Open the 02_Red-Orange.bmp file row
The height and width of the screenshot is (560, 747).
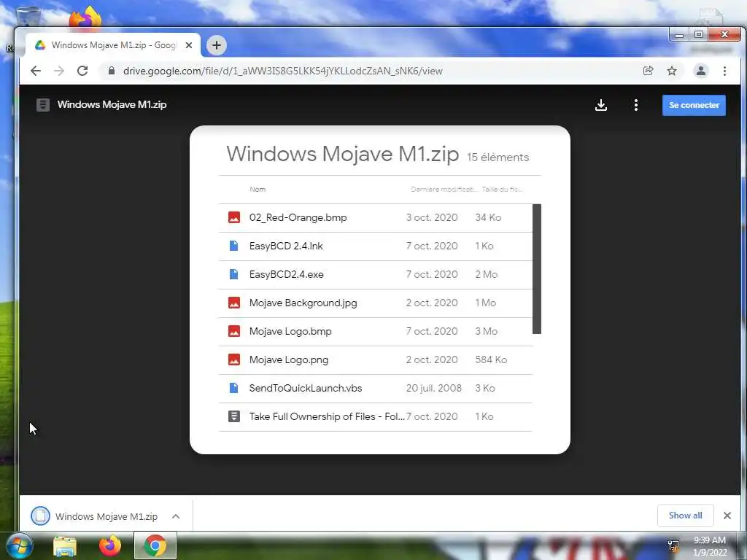[x=375, y=217]
